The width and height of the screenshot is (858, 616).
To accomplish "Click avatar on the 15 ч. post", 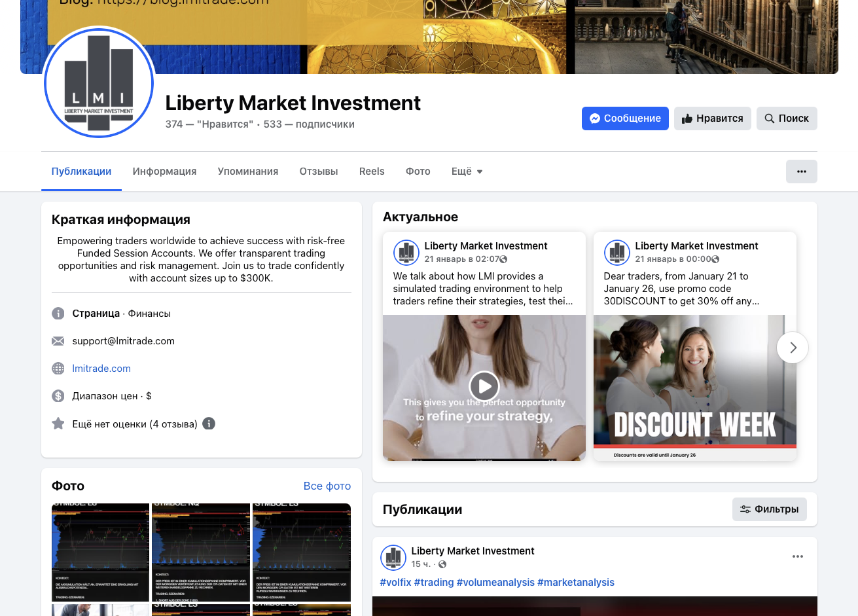I will (393, 558).
